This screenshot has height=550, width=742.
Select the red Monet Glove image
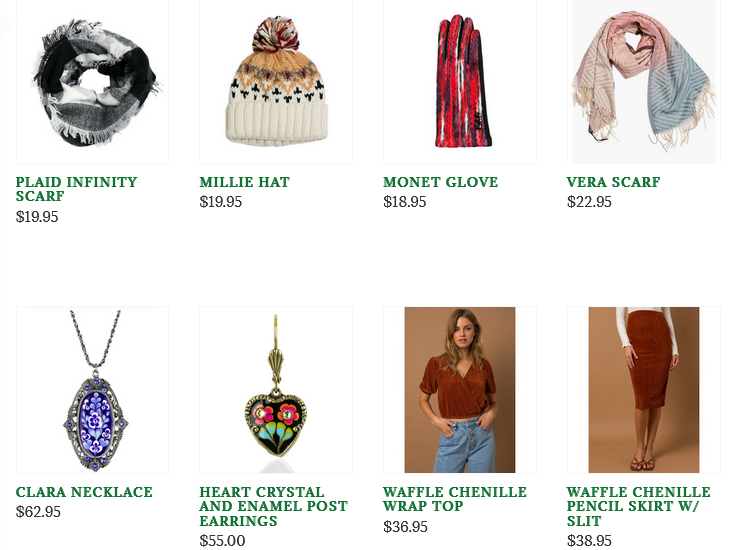[x=459, y=81]
